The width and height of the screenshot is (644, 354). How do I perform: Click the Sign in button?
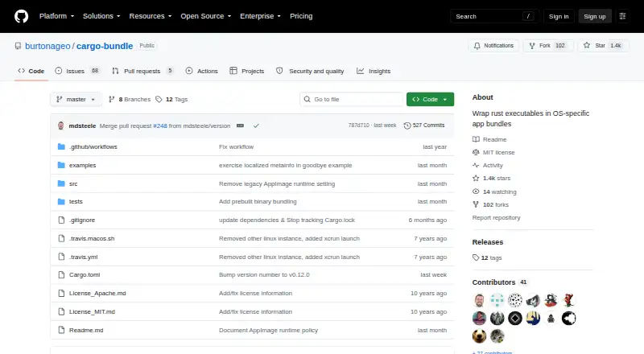point(559,16)
